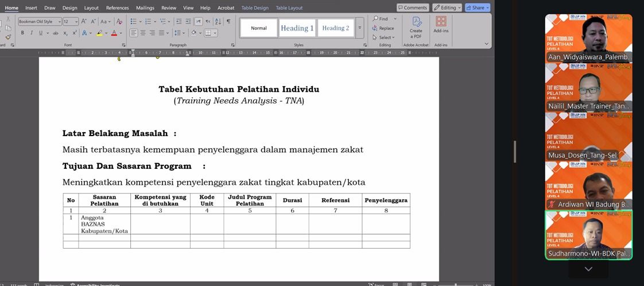Open the References tab

(x=117, y=8)
